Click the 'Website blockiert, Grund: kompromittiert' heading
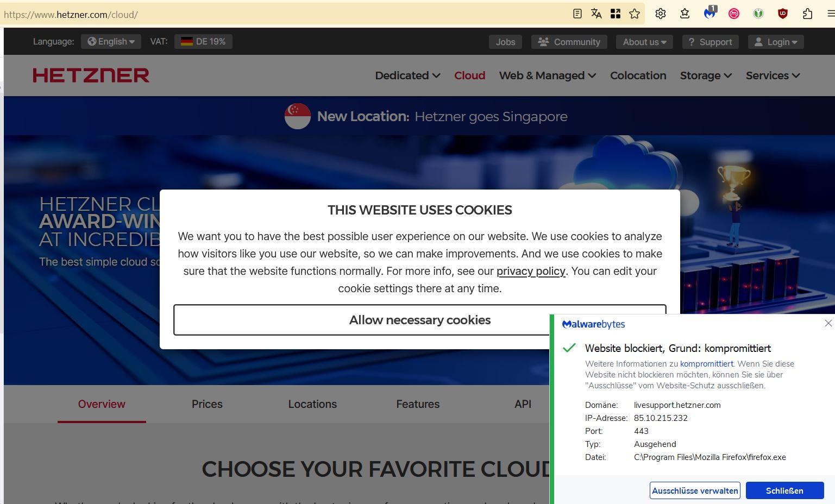The width and height of the screenshot is (835, 504). 678,348
